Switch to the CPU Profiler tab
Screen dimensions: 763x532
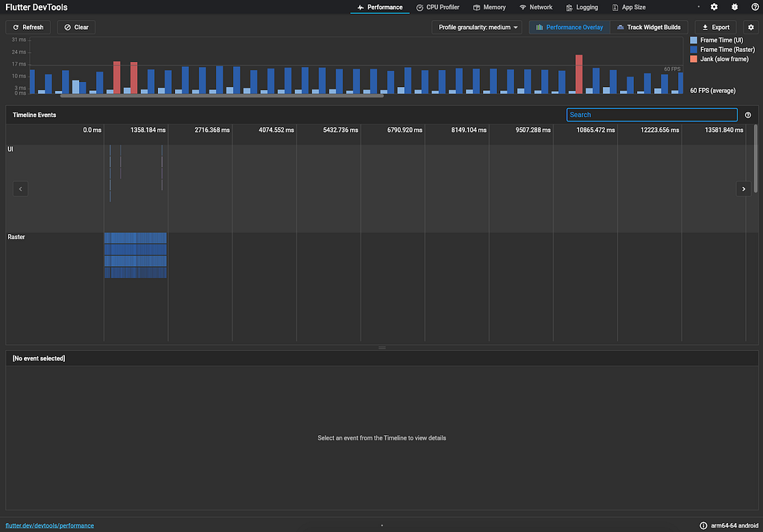(438, 7)
